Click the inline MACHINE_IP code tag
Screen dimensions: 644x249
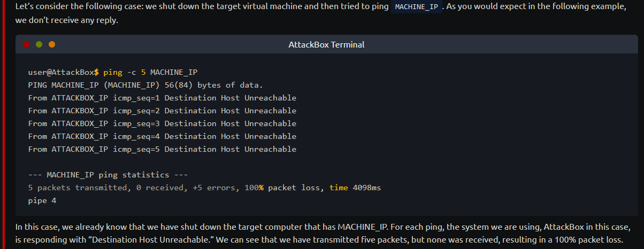(417, 7)
